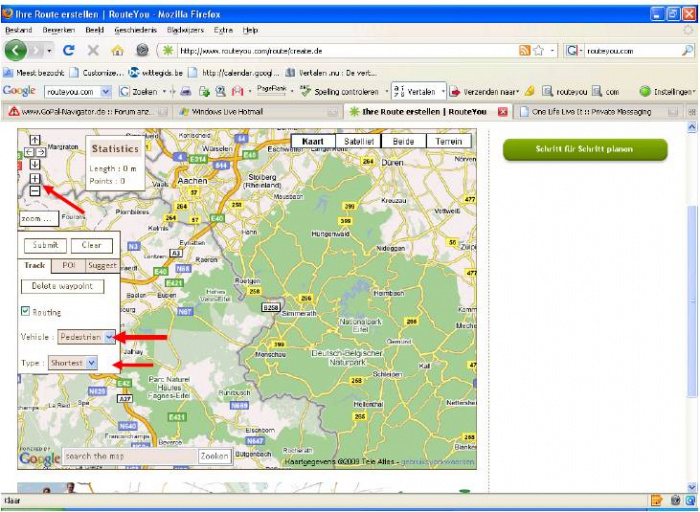Image resolution: width=700 pixels, height=512 pixels.
Task: Click the Google toolbar logo
Action: tap(19, 91)
